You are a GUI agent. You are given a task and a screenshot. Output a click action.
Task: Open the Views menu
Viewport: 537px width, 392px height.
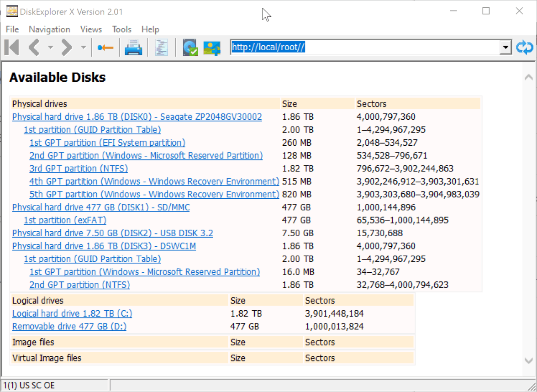(91, 29)
